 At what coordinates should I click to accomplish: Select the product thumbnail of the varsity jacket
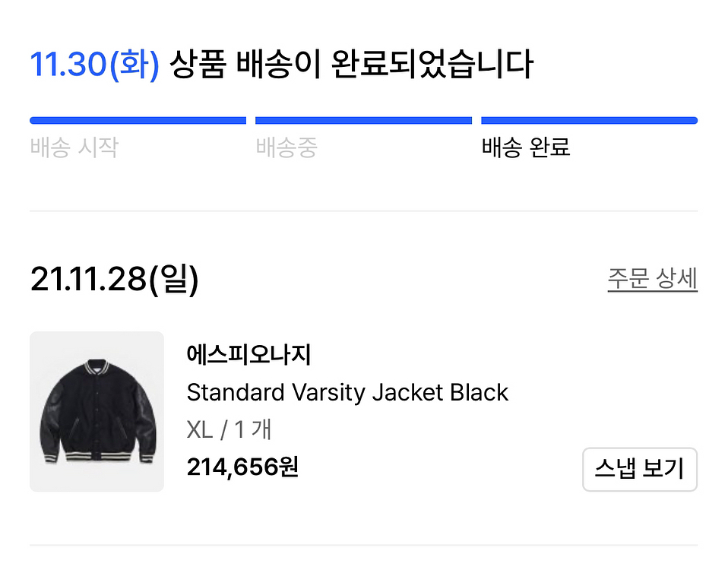[x=97, y=410]
